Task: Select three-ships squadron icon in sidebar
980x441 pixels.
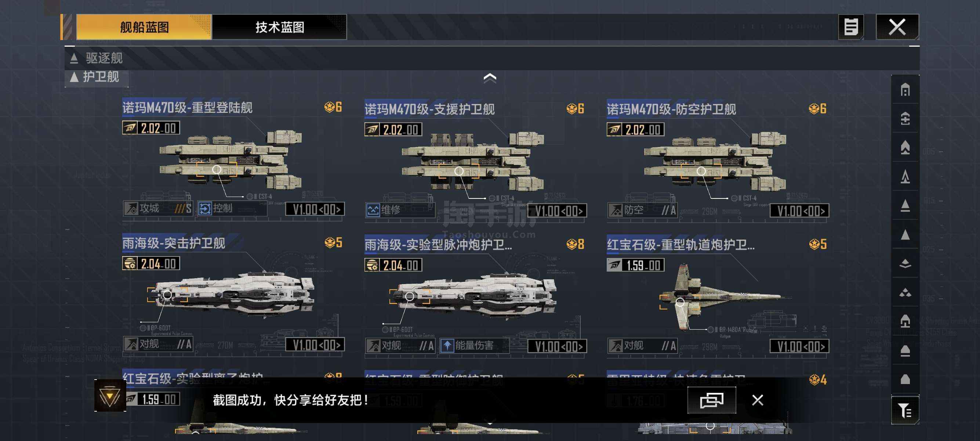Action: point(905,293)
